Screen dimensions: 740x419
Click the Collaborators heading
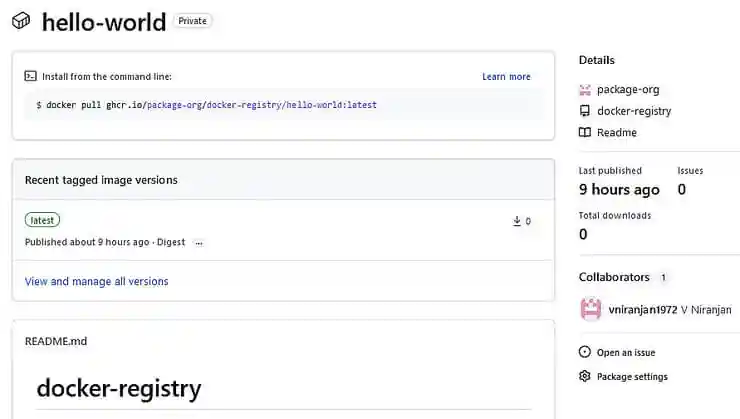click(614, 277)
